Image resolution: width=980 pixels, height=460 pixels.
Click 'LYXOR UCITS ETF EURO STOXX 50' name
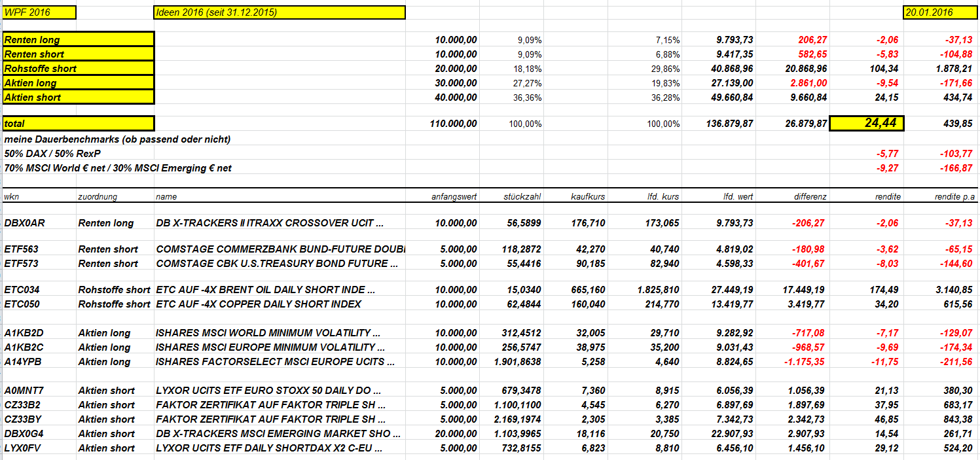coord(268,390)
